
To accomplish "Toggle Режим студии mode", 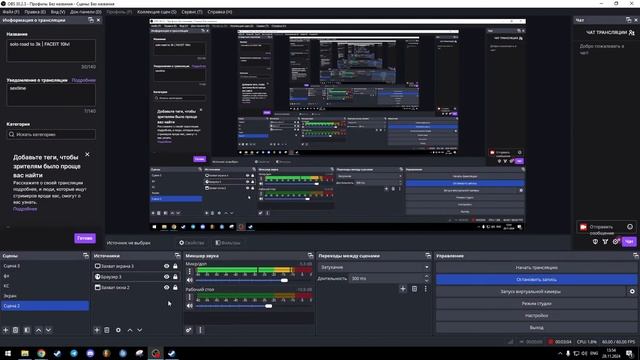I will (x=536, y=304).
